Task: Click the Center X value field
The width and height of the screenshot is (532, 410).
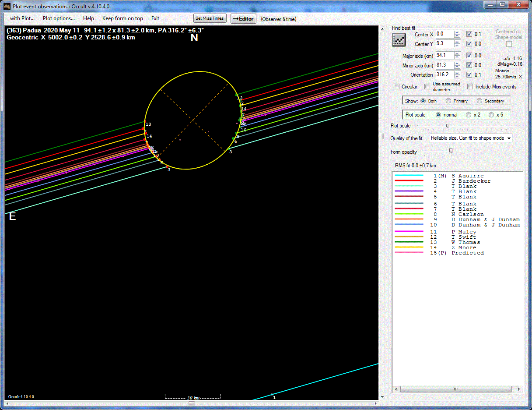Action: tap(444, 34)
